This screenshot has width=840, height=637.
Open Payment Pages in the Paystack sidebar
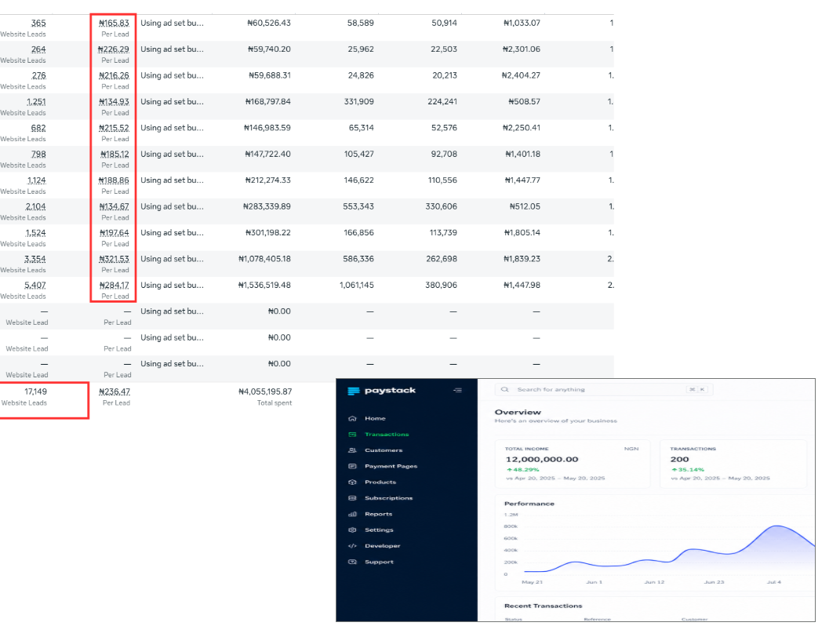pyautogui.click(x=391, y=466)
